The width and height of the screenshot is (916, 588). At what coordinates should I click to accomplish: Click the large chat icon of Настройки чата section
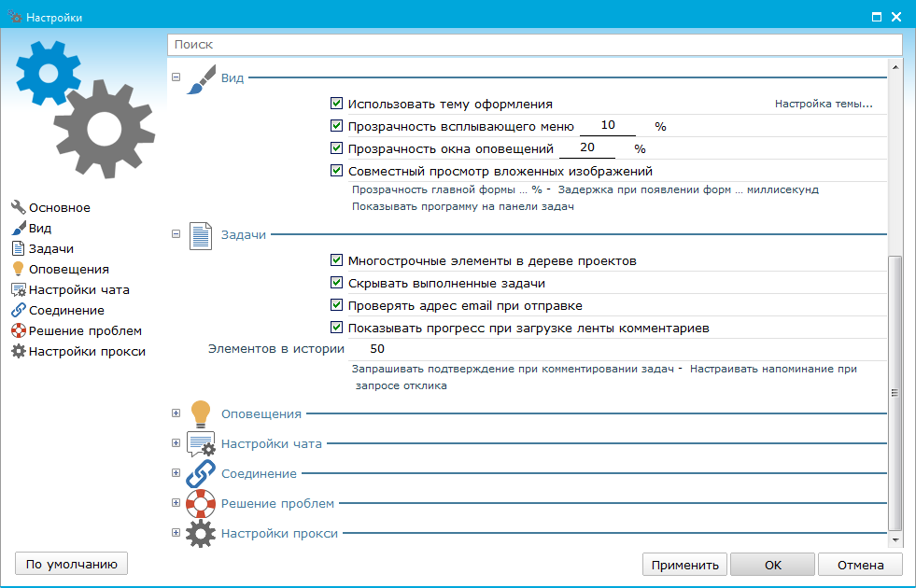pos(201,443)
